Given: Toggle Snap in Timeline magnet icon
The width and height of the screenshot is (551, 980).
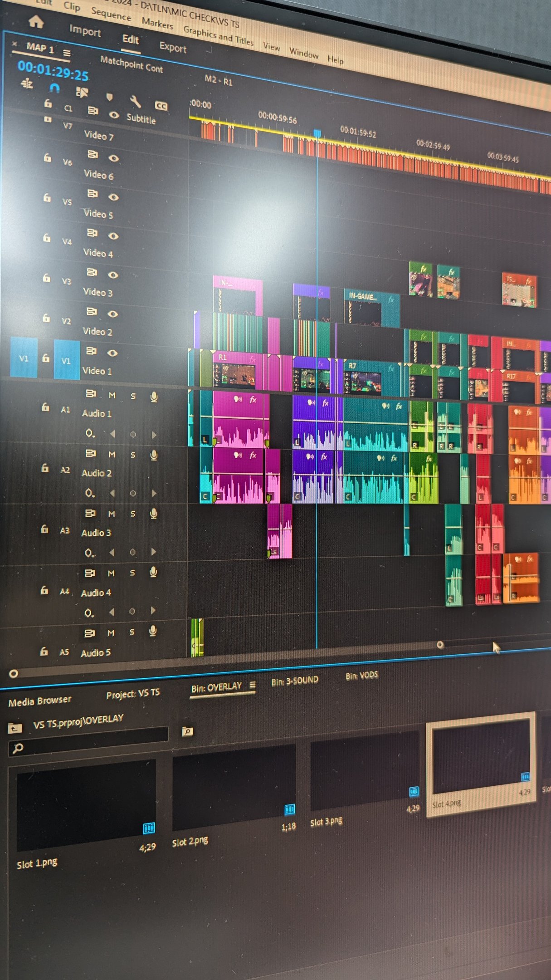Looking at the screenshot, I should click(x=54, y=88).
